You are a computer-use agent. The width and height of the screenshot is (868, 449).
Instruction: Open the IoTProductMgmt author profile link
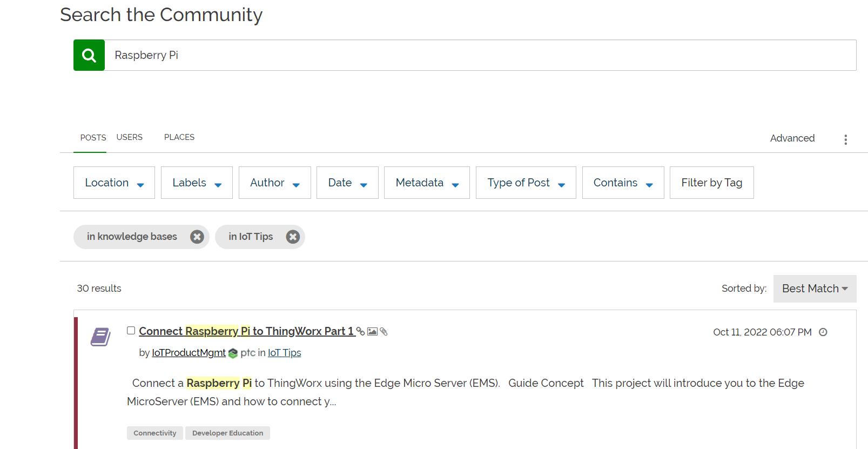(x=189, y=353)
